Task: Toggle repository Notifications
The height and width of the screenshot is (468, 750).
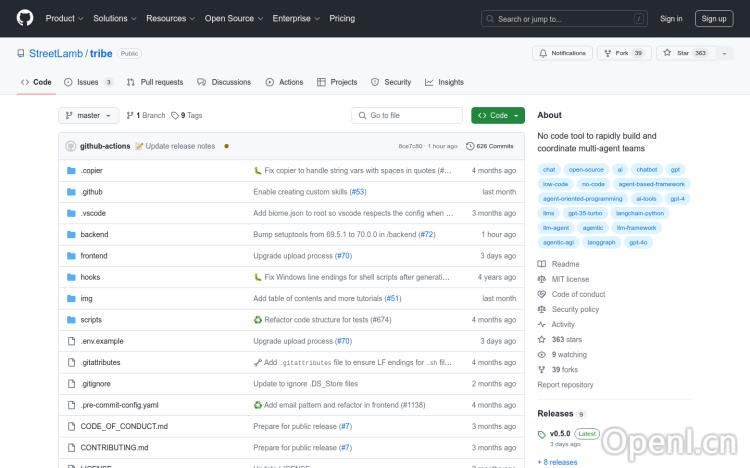Action: [562, 53]
